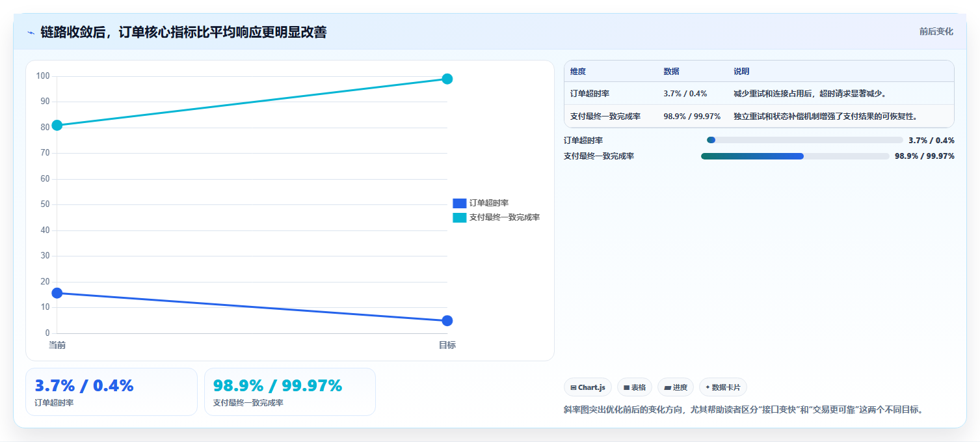This screenshot has height=442, width=980.
Task: Click the 说明 table column header
Action: 741,72
